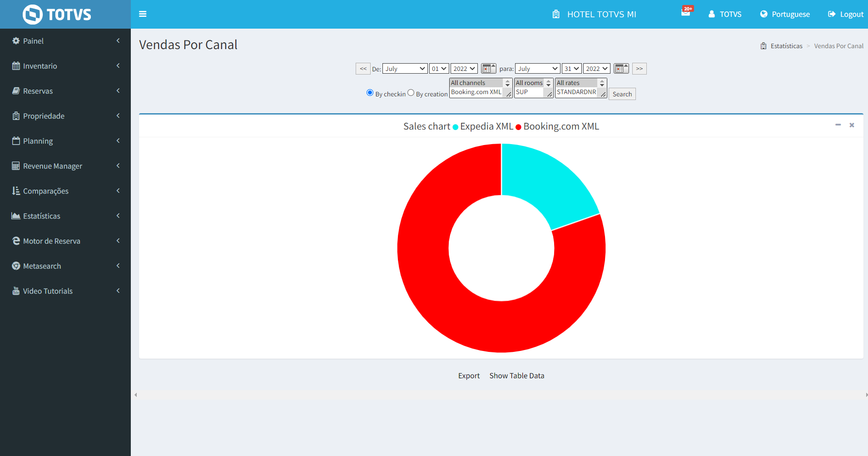Click the Show Table Data link

(x=516, y=376)
